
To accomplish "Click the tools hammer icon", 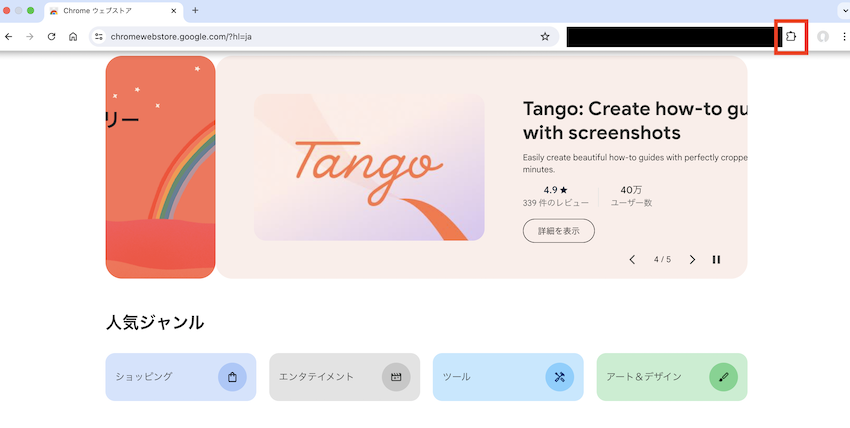I will pyautogui.click(x=560, y=377).
